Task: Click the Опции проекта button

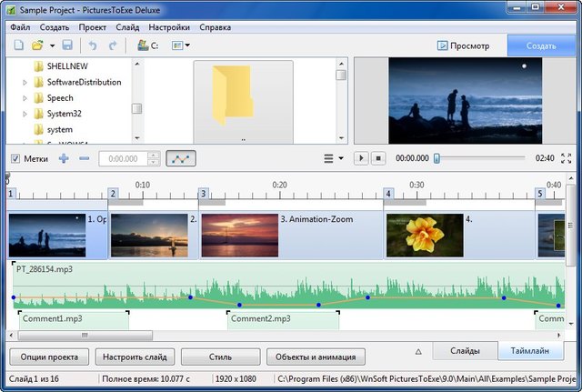Action: click(49, 357)
